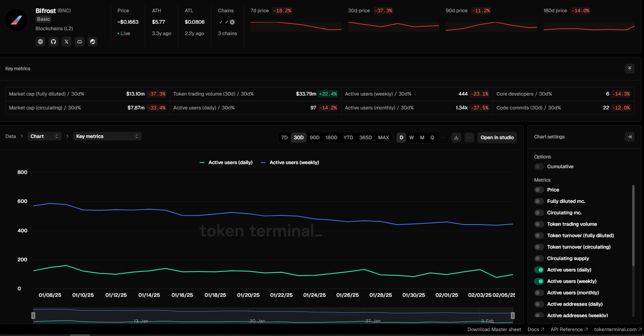Click the range navigator left handle
Image resolution: width=644 pixels, height=336 pixels.
tap(33, 316)
